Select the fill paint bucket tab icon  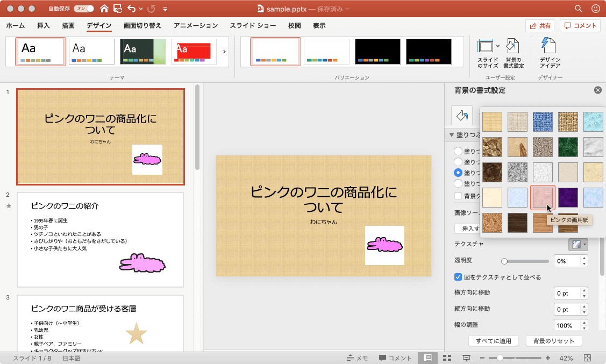(x=461, y=115)
